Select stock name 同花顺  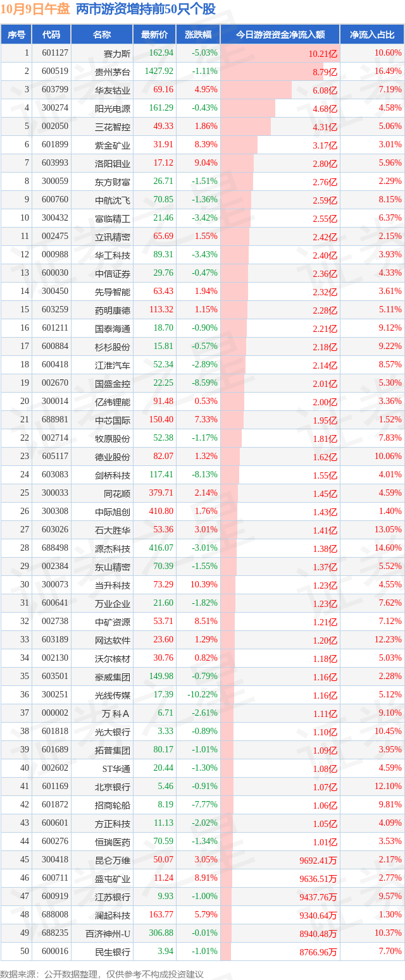(x=117, y=494)
